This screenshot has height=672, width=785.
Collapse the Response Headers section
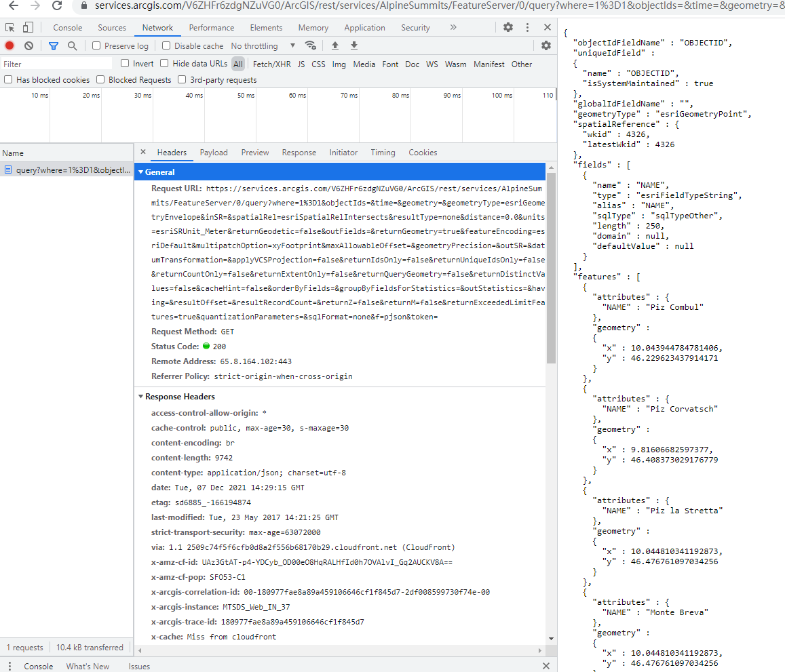(x=142, y=397)
